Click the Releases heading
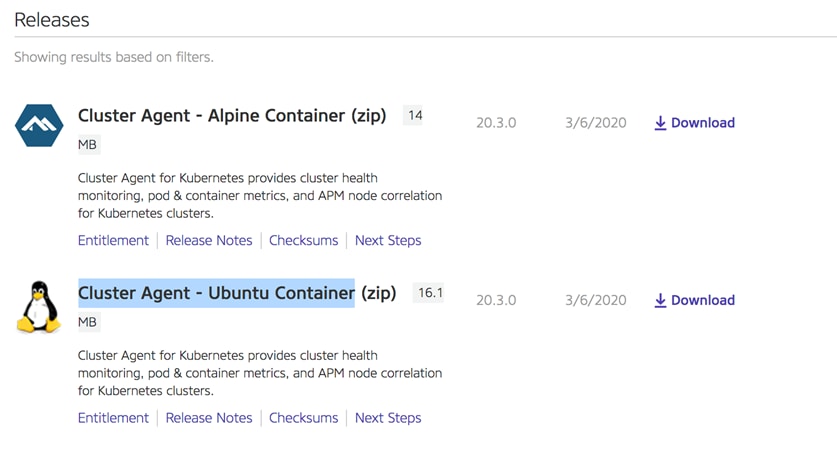This screenshot has height=452, width=837. (52, 20)
